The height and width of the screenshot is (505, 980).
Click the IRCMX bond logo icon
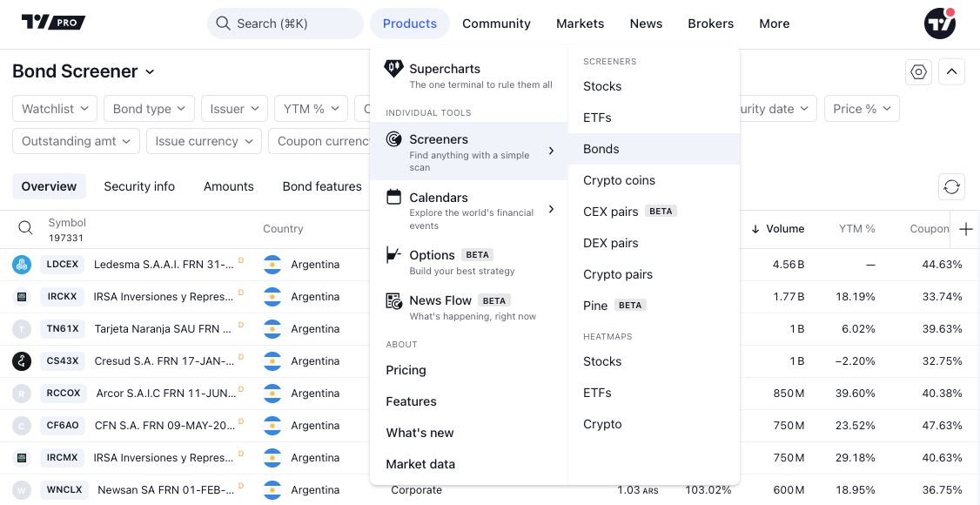click(x=22, y=457)
